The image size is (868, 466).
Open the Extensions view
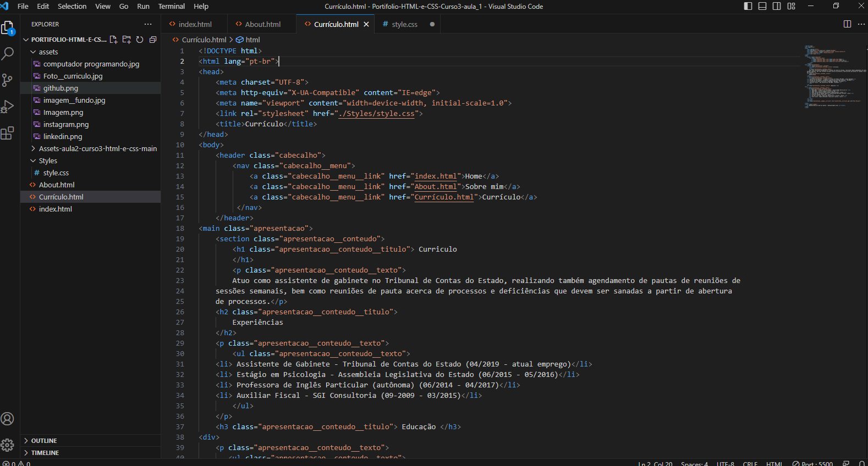(8, 133)
